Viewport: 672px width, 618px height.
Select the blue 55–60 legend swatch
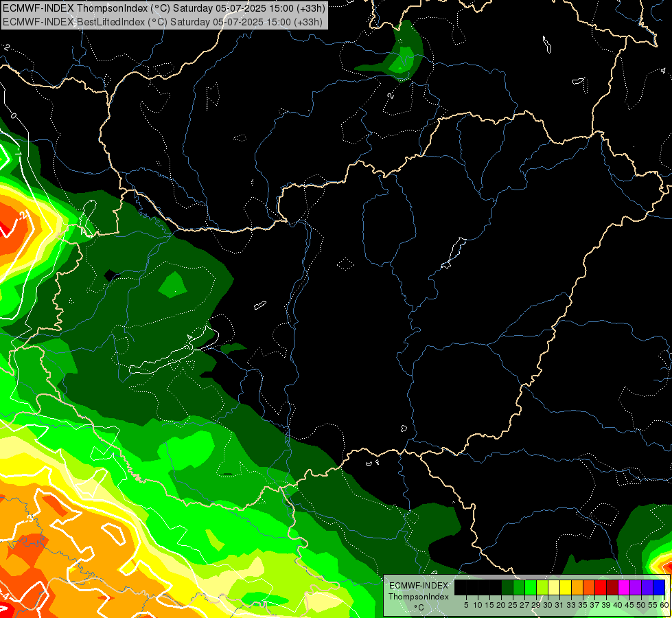pyautogui.click(x=659, y=587)
